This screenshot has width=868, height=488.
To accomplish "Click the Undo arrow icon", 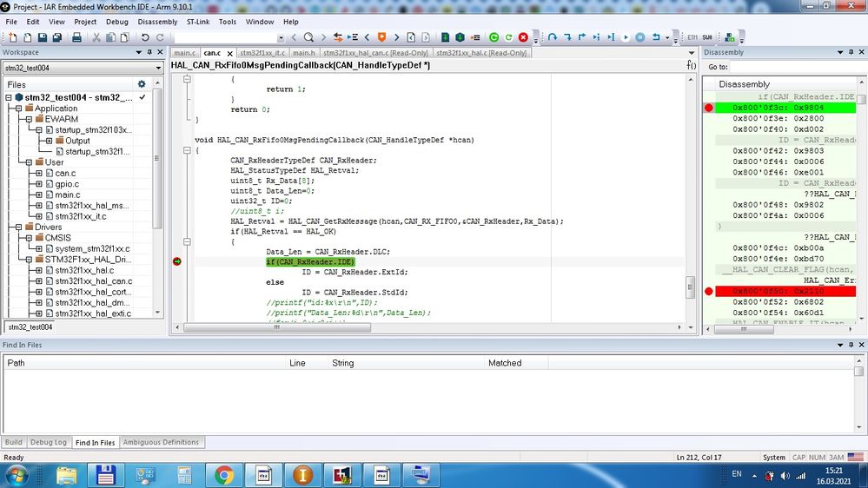I will point(145,37).
